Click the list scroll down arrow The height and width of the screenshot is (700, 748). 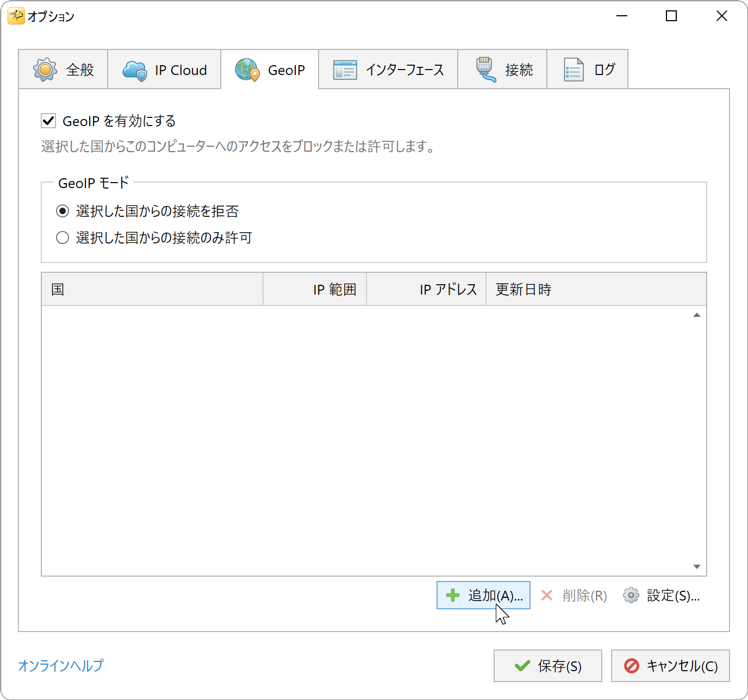pos(697,567)
